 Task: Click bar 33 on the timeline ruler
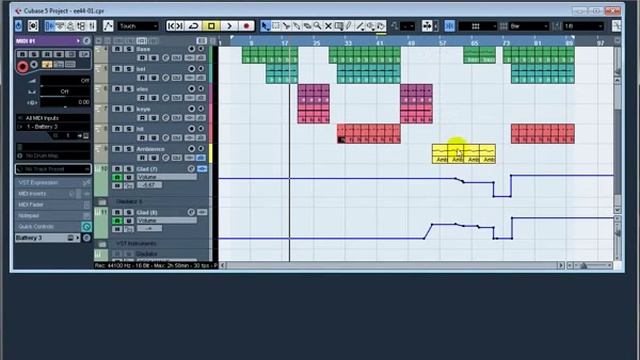click(348, 42)
